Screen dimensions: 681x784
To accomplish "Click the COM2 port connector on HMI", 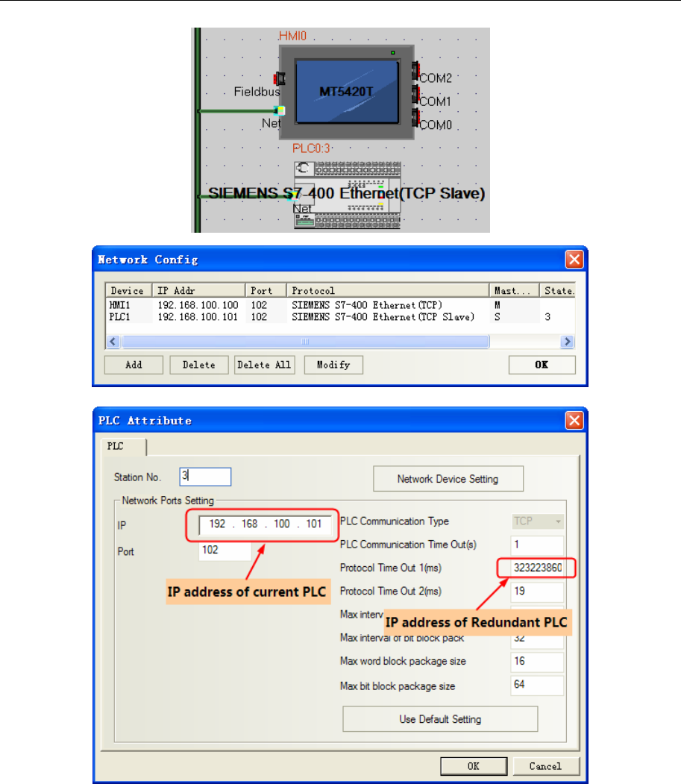I will pyautogui.click(x=415, y=71).
